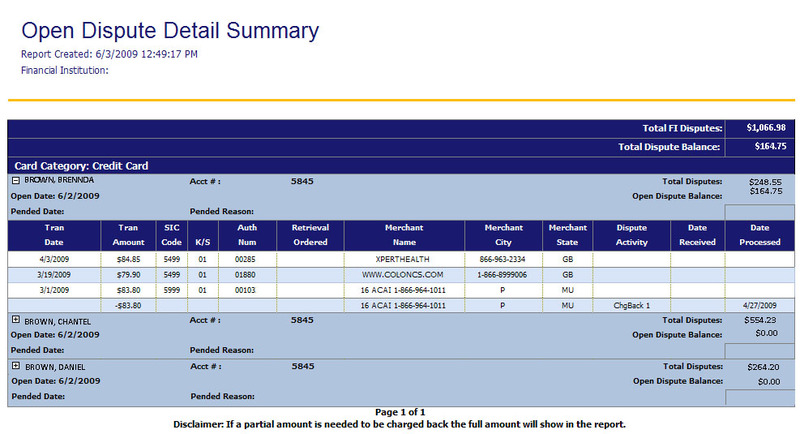
Task: Expand the BROWN, DANIEL account section
Action: [16, 366]
